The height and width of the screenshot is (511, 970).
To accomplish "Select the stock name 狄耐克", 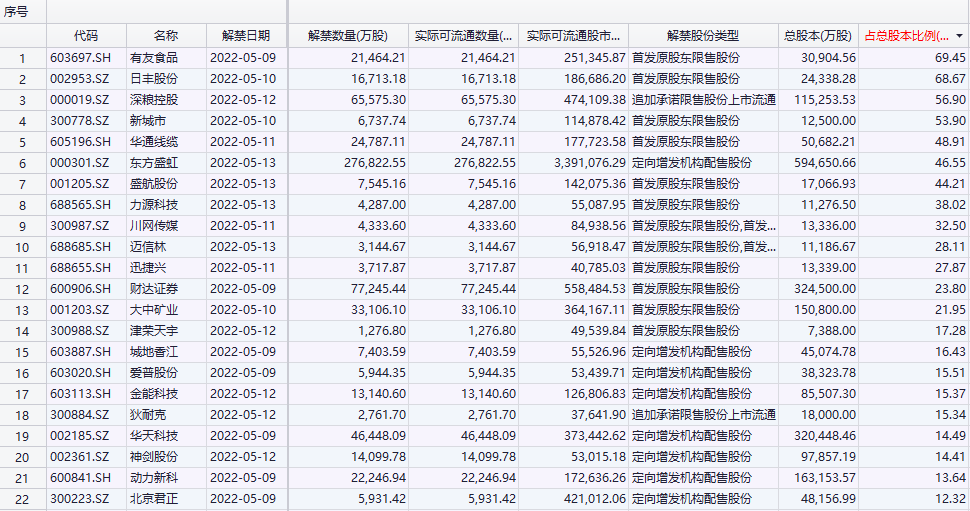I will point(148,415).
